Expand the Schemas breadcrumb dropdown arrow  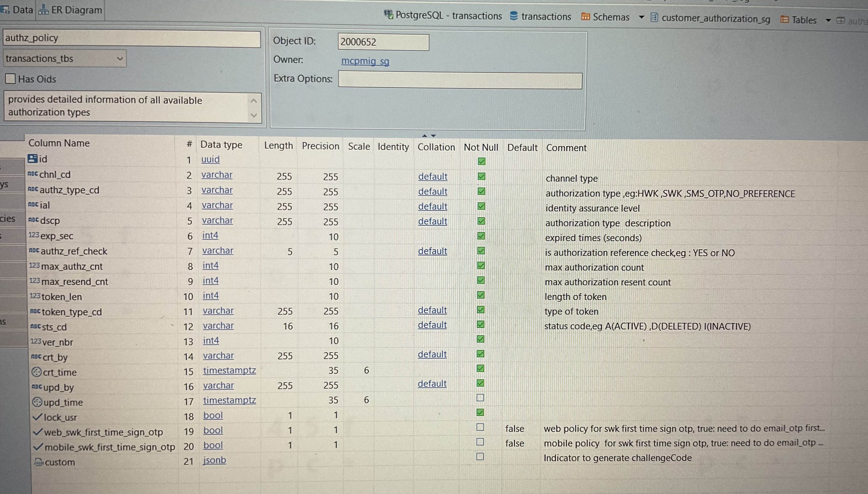tap(641, 17)
